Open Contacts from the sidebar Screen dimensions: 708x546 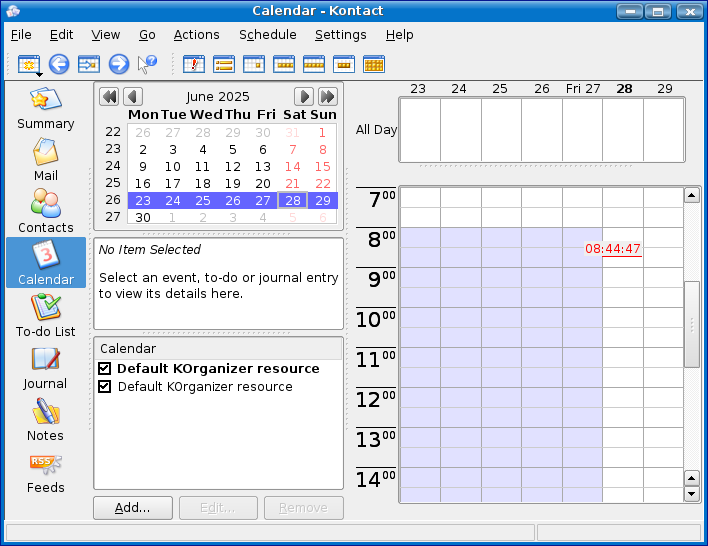[x=45, y=210]
